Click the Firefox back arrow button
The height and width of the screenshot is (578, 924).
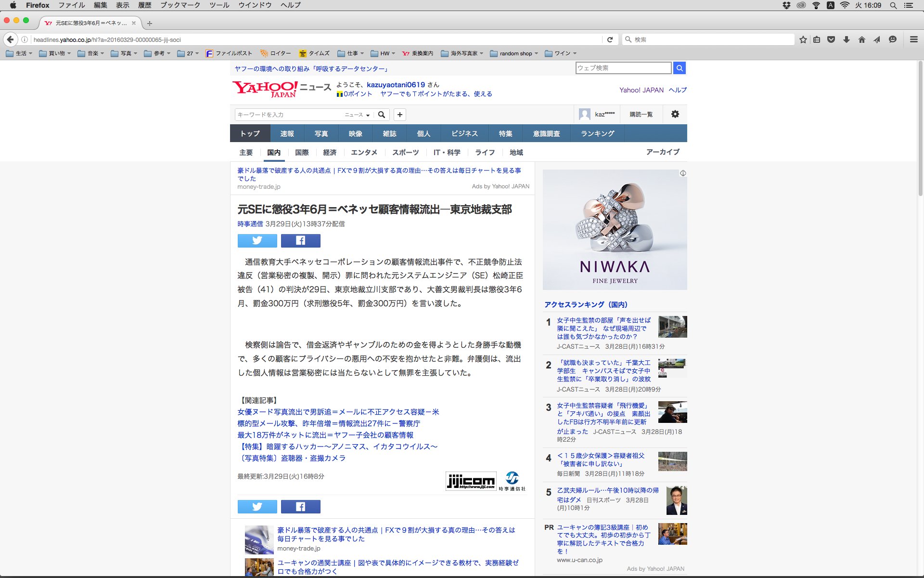(10, 39)
